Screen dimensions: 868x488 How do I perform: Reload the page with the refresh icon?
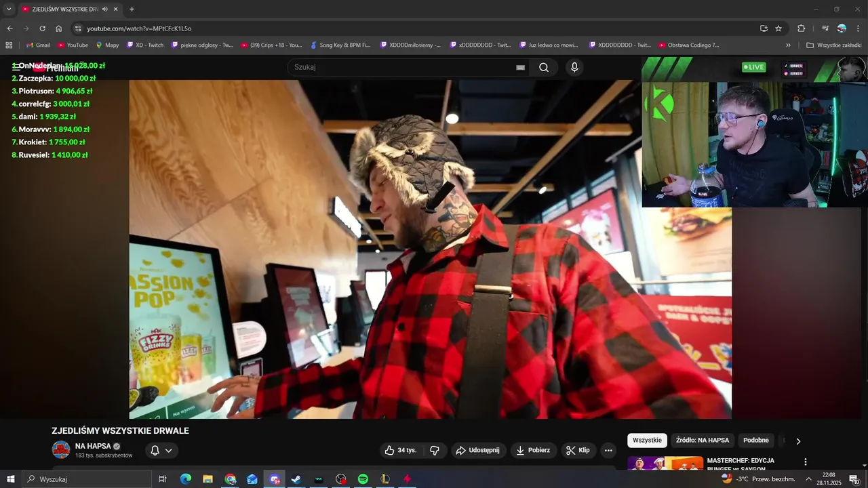[42, 28]
